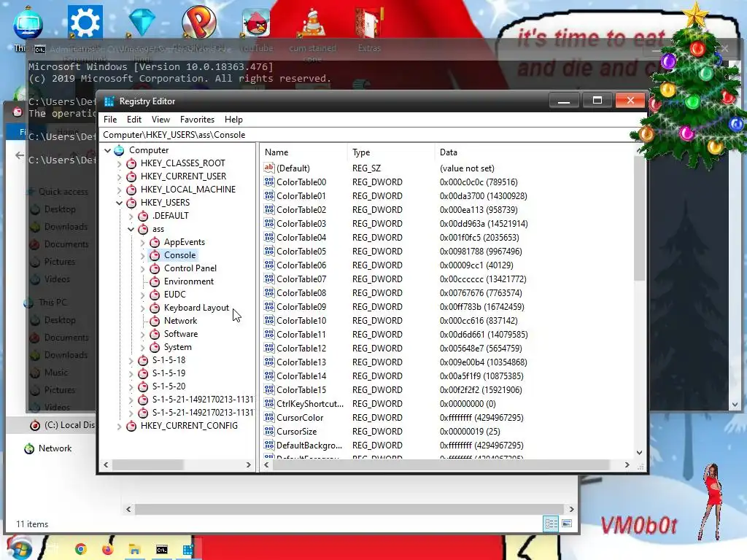Image resolution: width=747 pixels, height=560 pixels.
Task: Switch Explorer to details view button
Action: 551,524
